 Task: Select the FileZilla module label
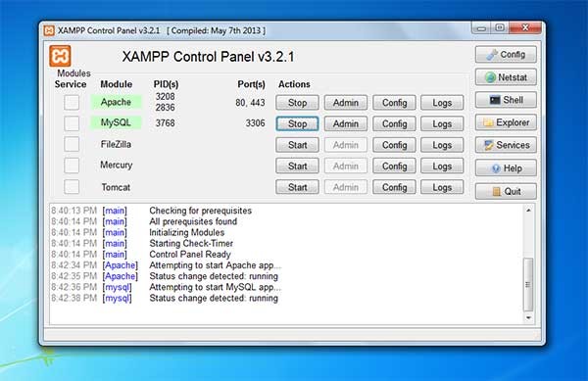[x=116, y=144]
